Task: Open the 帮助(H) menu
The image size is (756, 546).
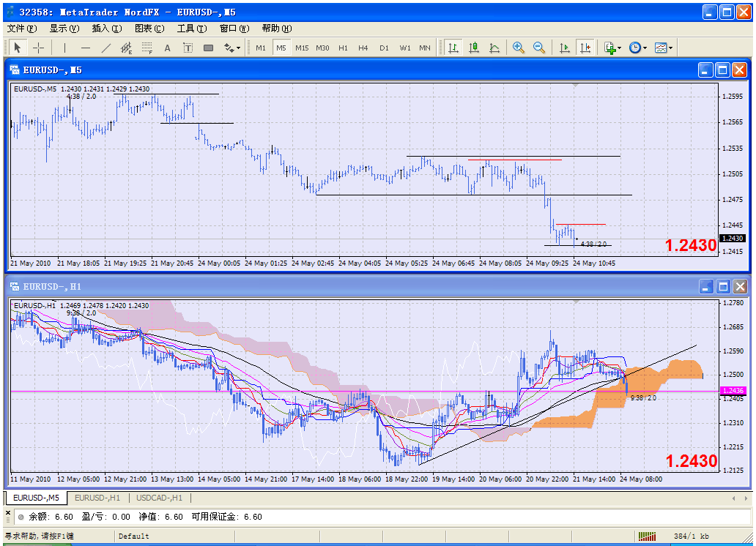Action: tap(277, 29)
